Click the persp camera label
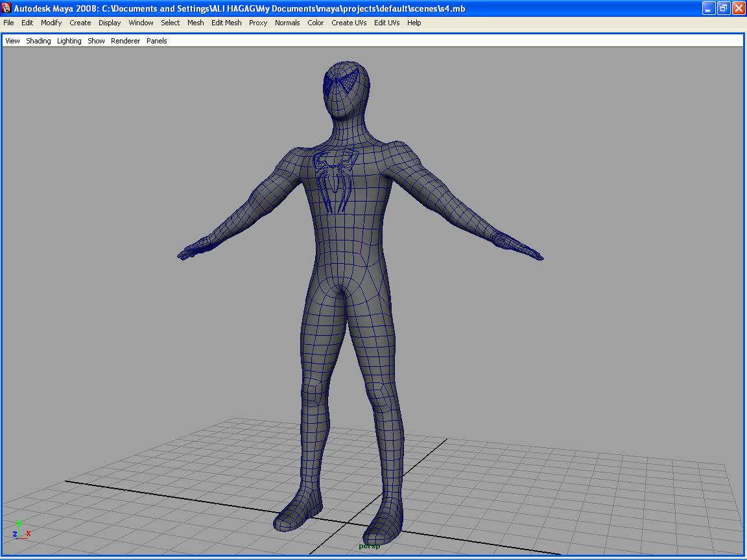Image resolution: width=747 pixels, height=560 pixels. (369, 546)
